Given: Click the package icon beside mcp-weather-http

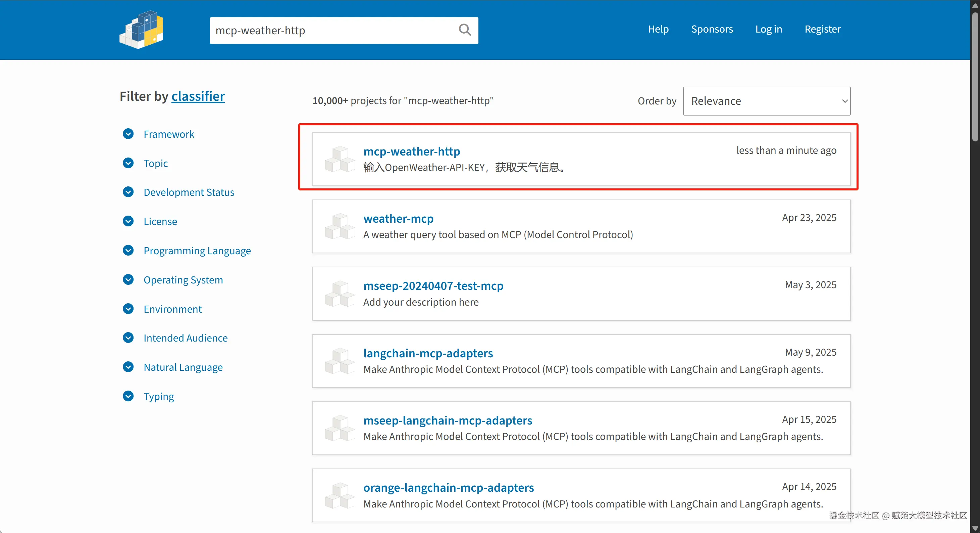Looking at the screenshot, I should tap(340, 159).
